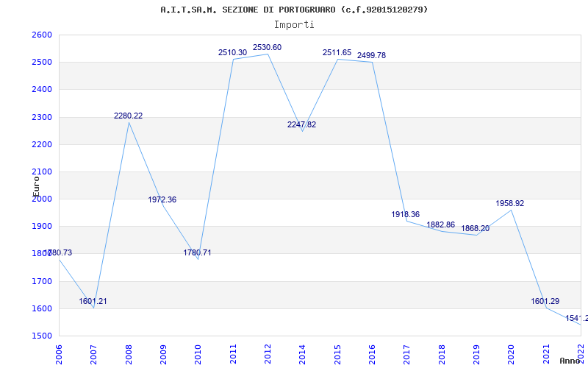Click the 2499.78 data label
The width and height of the screenshot is (588, 368).
[371, 56]
